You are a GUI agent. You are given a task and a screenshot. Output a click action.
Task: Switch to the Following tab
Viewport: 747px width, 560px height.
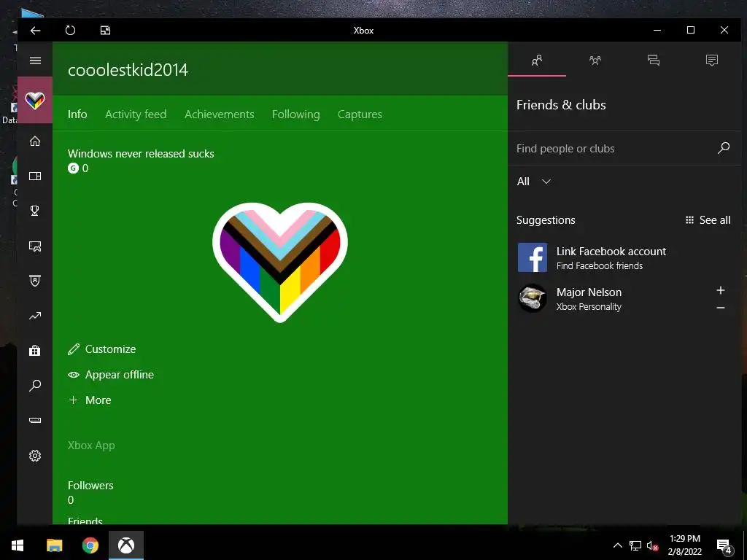coord(296,114)
